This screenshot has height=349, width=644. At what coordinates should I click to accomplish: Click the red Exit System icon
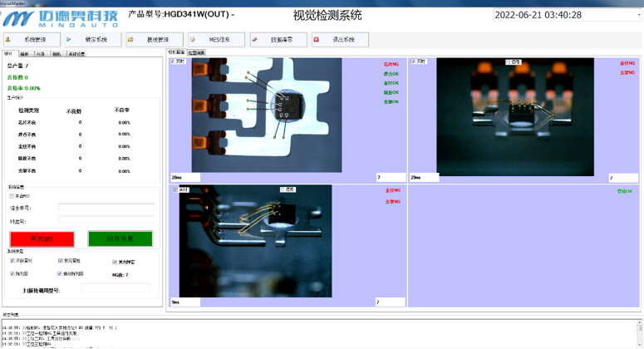coord(317,39)
